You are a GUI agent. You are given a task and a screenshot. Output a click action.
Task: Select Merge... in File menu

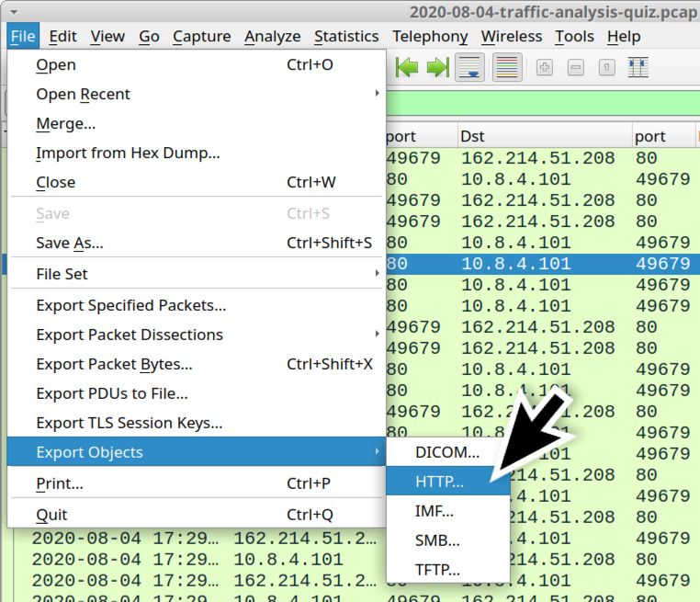(x=197, y=124)
